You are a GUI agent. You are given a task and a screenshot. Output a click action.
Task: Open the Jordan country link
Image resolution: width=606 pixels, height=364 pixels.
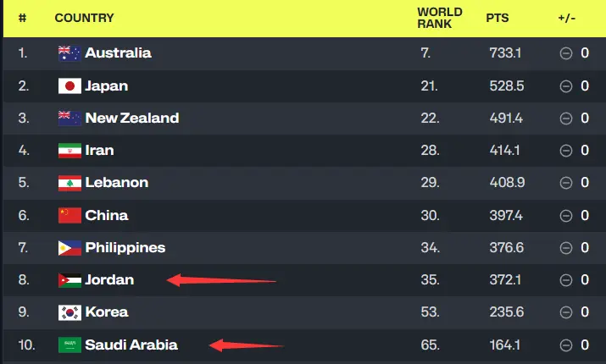coord(109,280)
